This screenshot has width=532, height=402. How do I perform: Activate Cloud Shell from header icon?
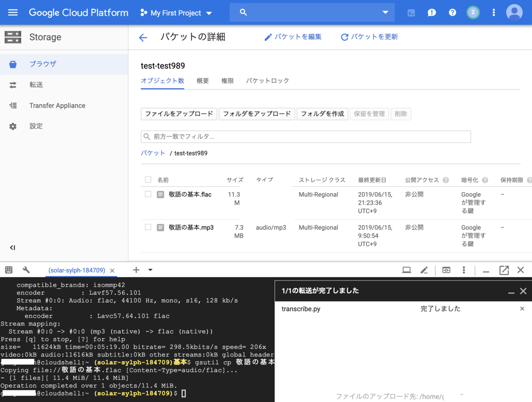point(411,12)
